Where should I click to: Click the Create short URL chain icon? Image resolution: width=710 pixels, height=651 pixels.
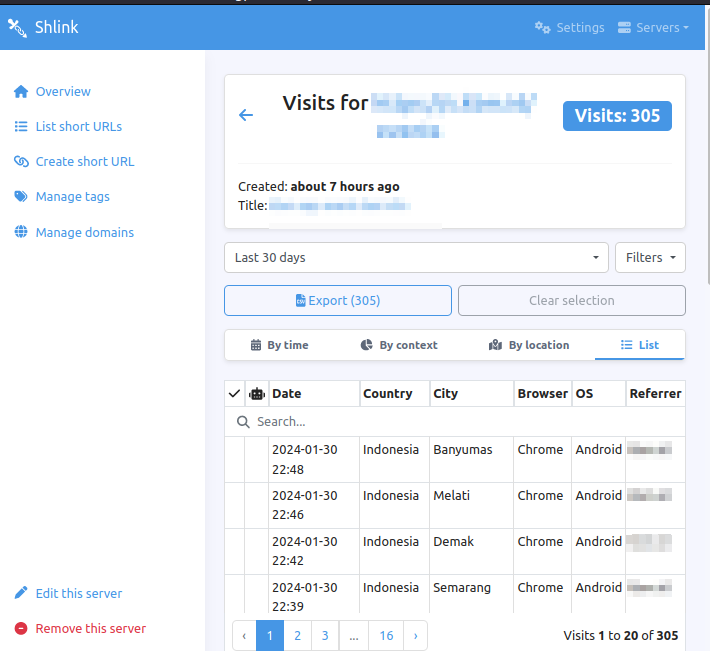21,161
